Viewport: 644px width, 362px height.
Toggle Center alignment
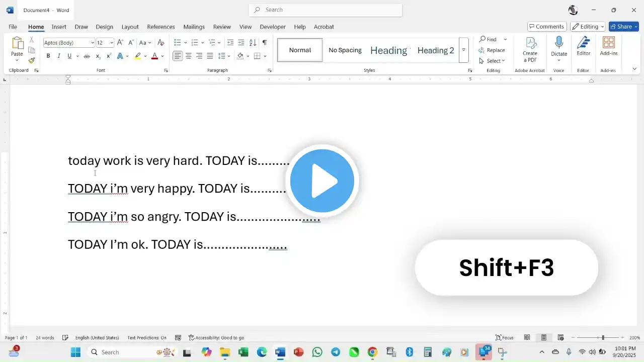tap(189, 56)
